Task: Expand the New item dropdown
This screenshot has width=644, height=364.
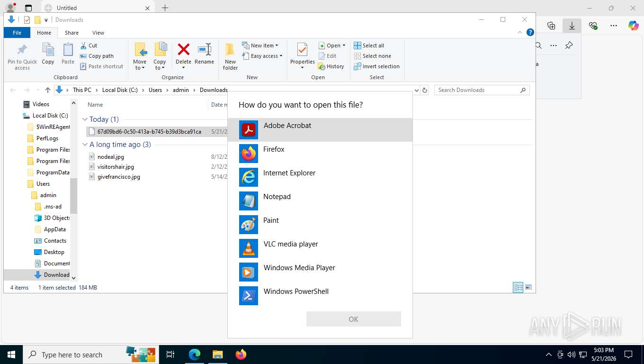Action: point(260,45)
